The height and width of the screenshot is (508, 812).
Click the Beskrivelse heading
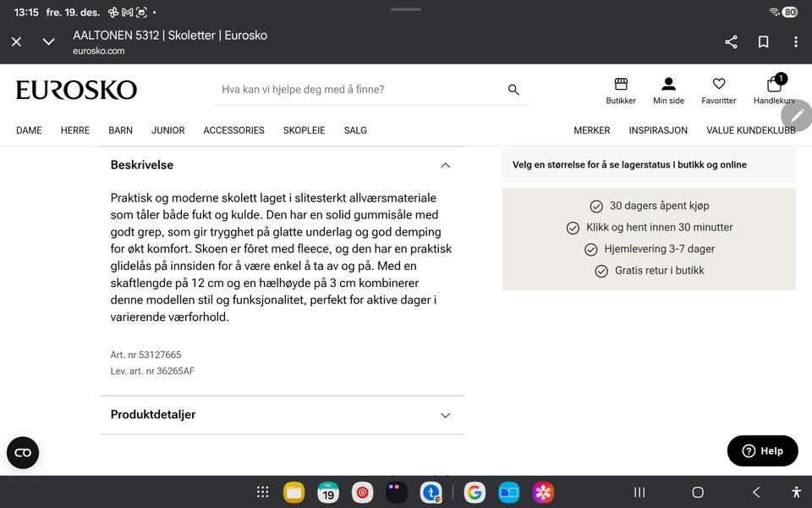click(x=142, y=165)
